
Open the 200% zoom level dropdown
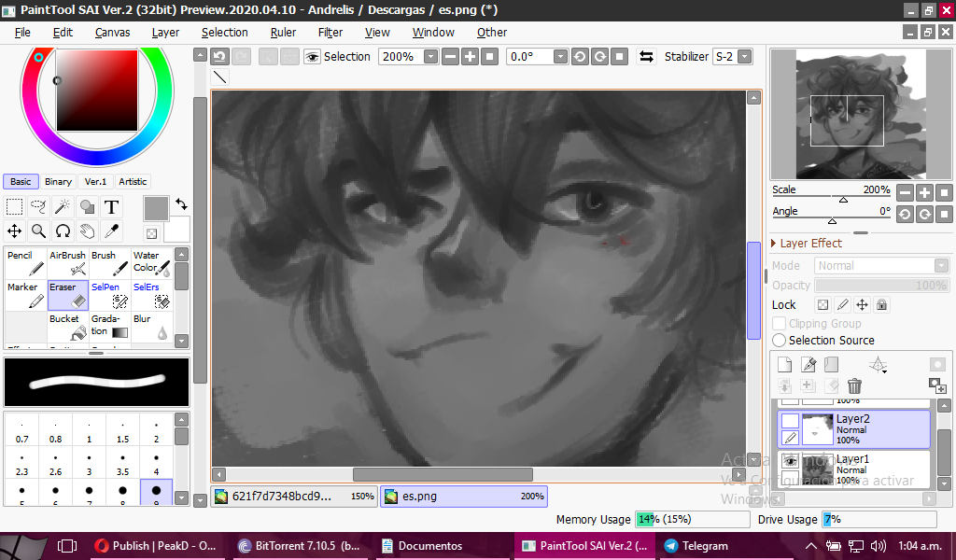(430, 57)
